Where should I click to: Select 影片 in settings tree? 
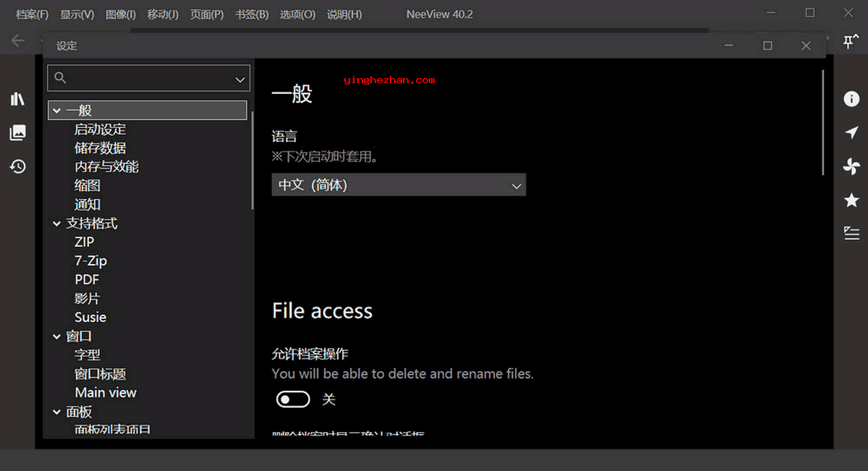pyautogui.click(x=87, y=299)
